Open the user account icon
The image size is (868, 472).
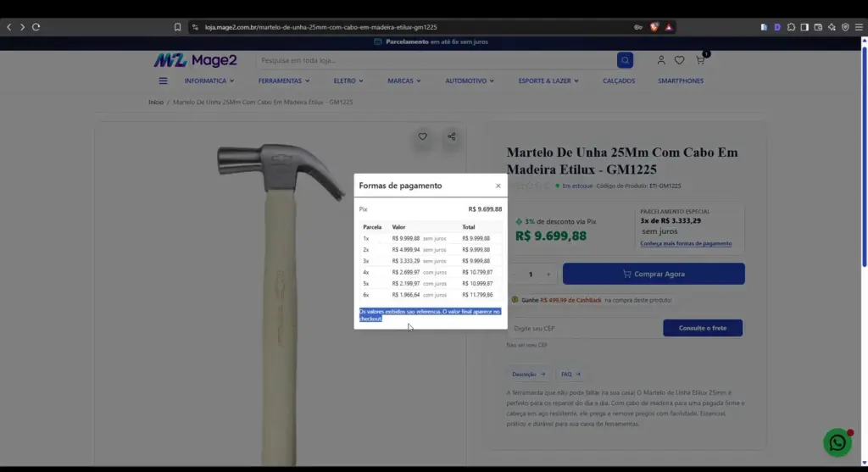pos(661,60)
